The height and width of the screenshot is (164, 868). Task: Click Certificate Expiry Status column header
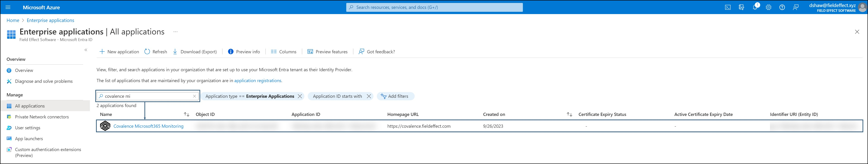point(602,114)
